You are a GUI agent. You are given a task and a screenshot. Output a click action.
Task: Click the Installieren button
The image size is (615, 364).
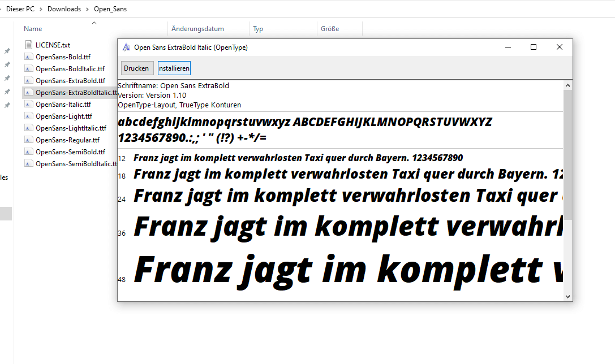(174, 68)
